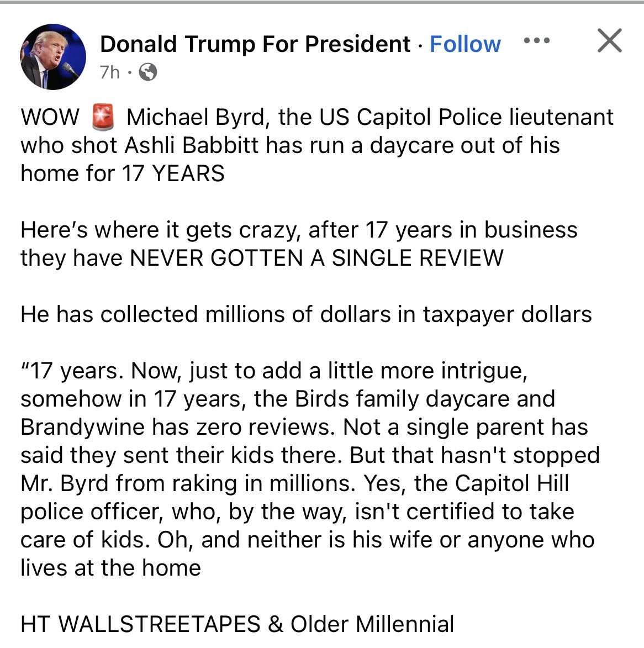Screen dimensions: 644x648
Task: Click WALLSTREETAPES in the HT credit line
Action: (x=159, y=624)
